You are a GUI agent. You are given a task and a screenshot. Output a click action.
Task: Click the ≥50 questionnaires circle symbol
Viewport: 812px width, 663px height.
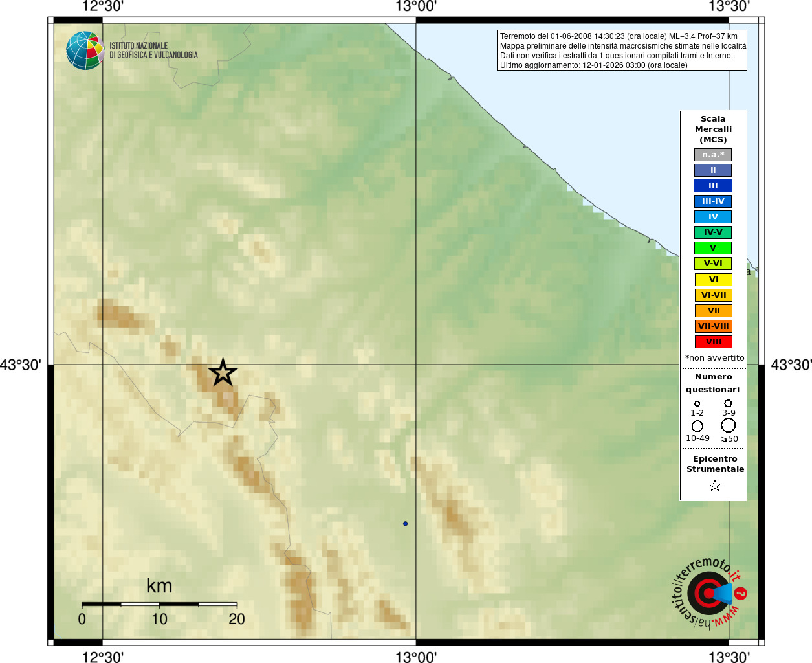click(x=728, y=425)
